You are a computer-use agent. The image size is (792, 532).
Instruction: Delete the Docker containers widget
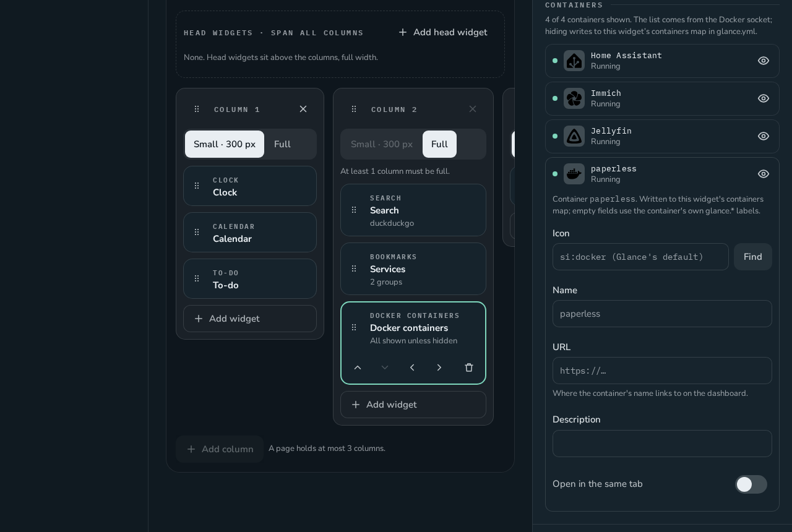469,367
